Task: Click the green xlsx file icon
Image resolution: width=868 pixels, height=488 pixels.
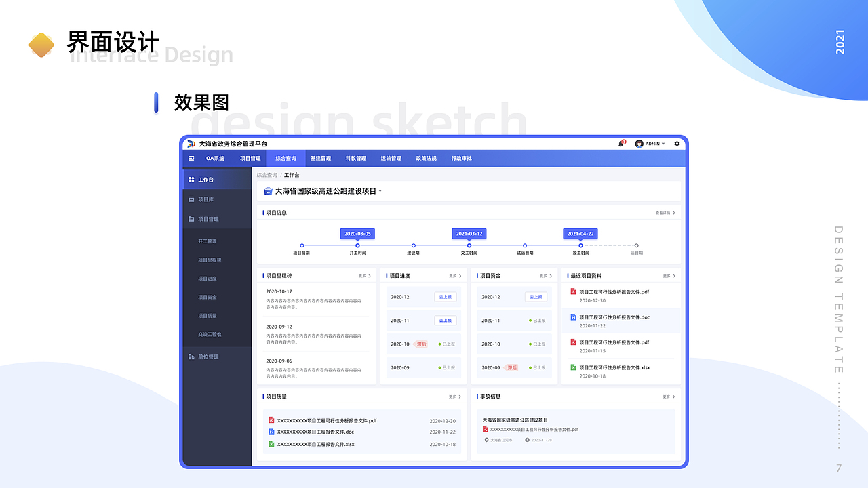Action: (x=573, y=367)
